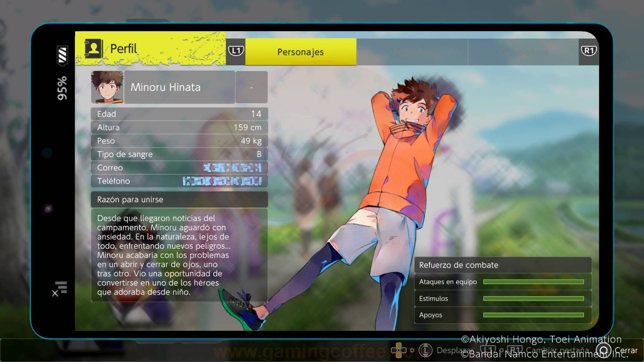Click the scrambled Correo value
Viewport: 644px width, 362px height.
(x=232, y=168)
